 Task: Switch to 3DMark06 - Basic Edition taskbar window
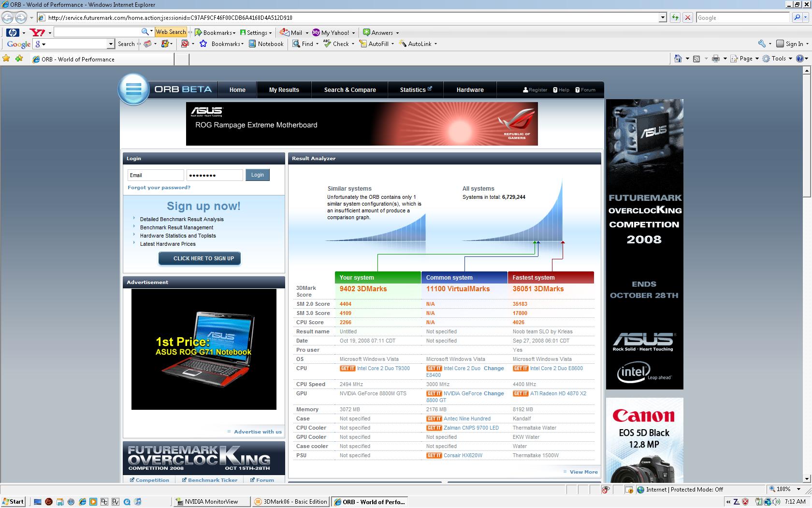click(x=290, y=502)
